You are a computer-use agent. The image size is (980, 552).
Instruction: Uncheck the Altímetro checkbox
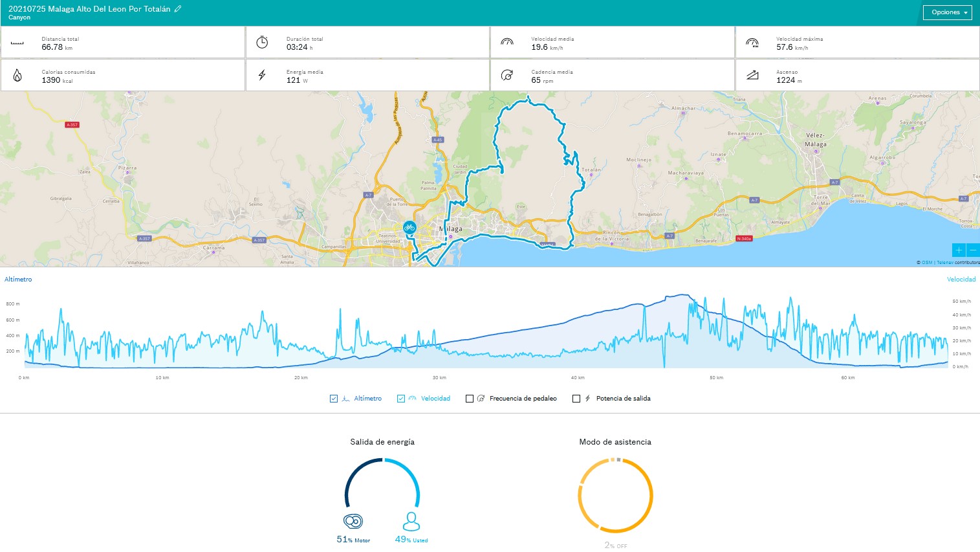(x=334, y=399)
